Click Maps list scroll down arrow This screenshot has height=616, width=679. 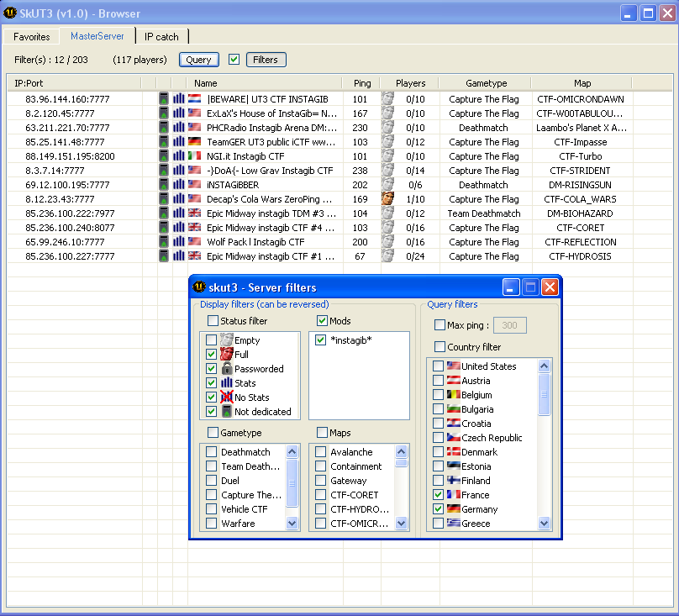402,523
